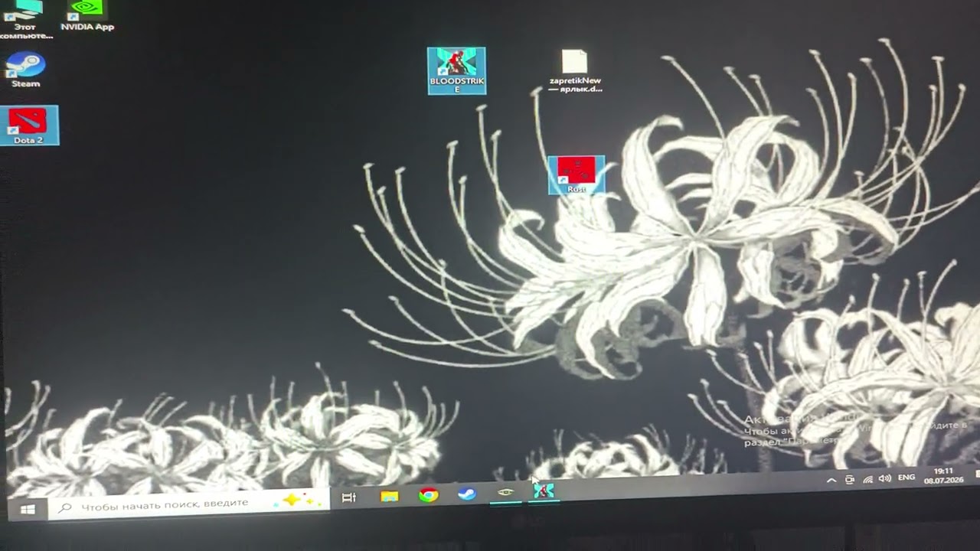The width and height of the screenshot is (980, 551).
Task: Select the Dota 2 desktop icon
Action: (28, 126)
